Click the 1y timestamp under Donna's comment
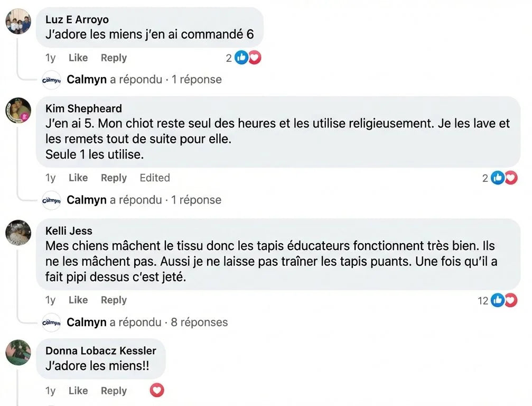This screenshot has width=532, height=406. click(x=50, y=391)
